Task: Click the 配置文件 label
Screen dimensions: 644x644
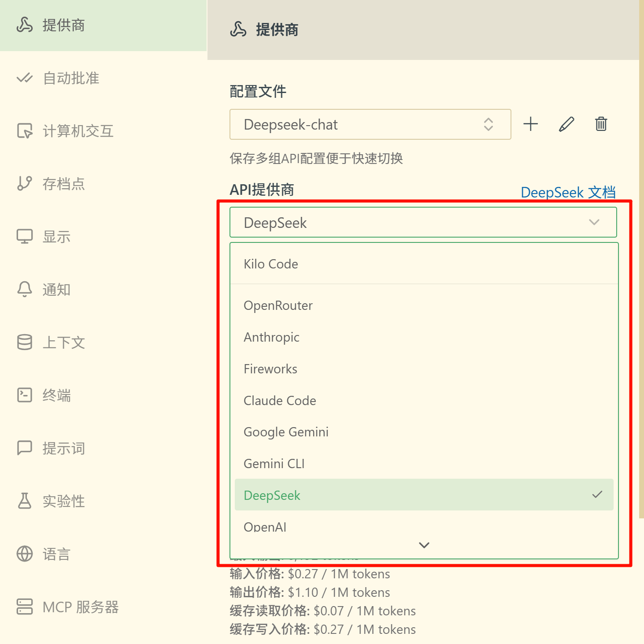Action: pos(258,91)
